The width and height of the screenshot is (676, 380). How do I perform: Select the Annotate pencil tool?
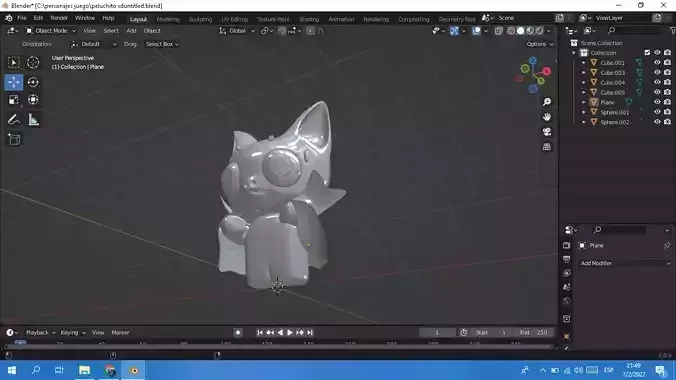pos(14,119)
